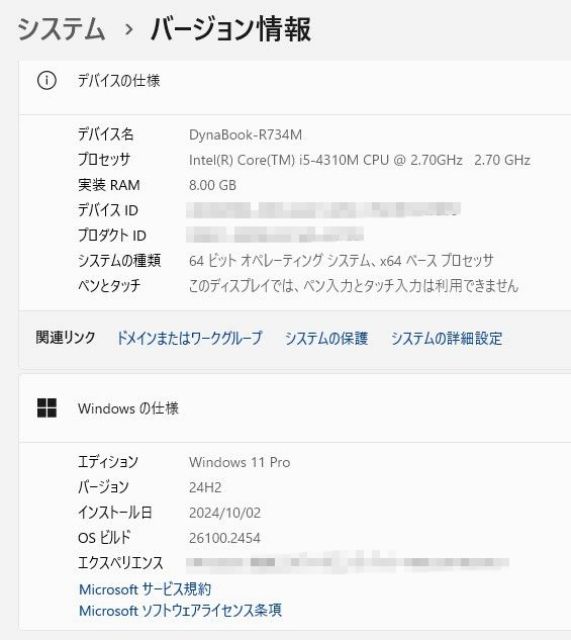
Task: Open システムの保護 link
Action: [326, 338]
